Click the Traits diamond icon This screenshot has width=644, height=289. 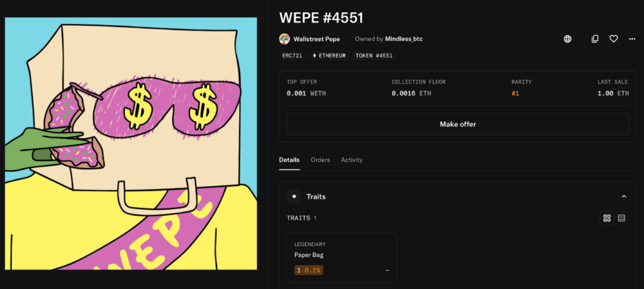(294, 196)
